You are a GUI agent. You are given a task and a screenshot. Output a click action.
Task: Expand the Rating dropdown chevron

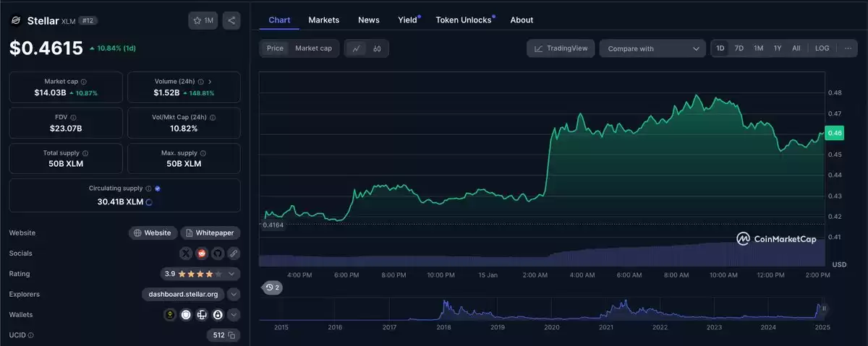coord(231,274)
